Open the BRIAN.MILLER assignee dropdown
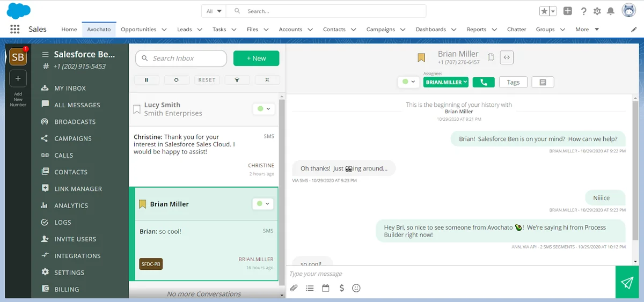This screenshot has height=302, width=644. pyautogui.click(x=446, y=82)
